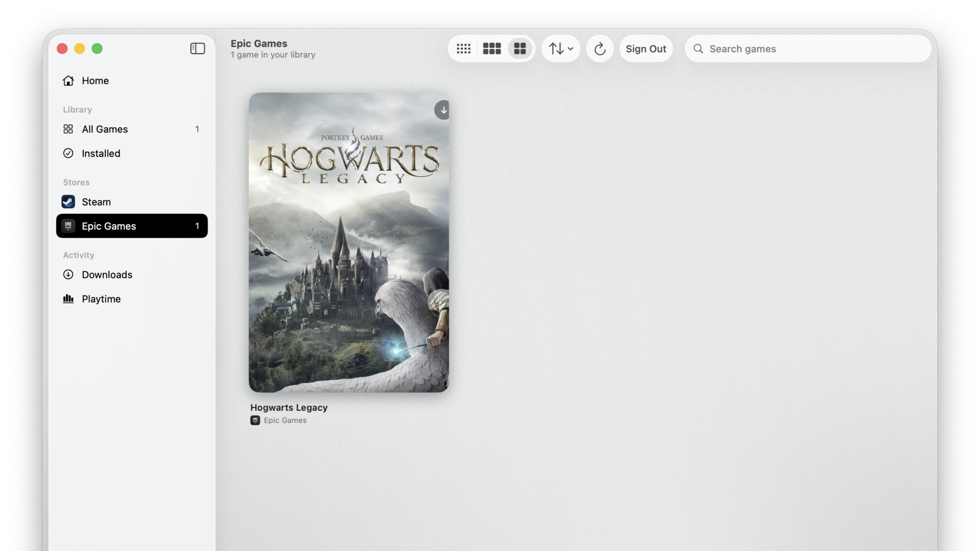Open All Games library
The image size is (980, 551).
pos(132,129)
